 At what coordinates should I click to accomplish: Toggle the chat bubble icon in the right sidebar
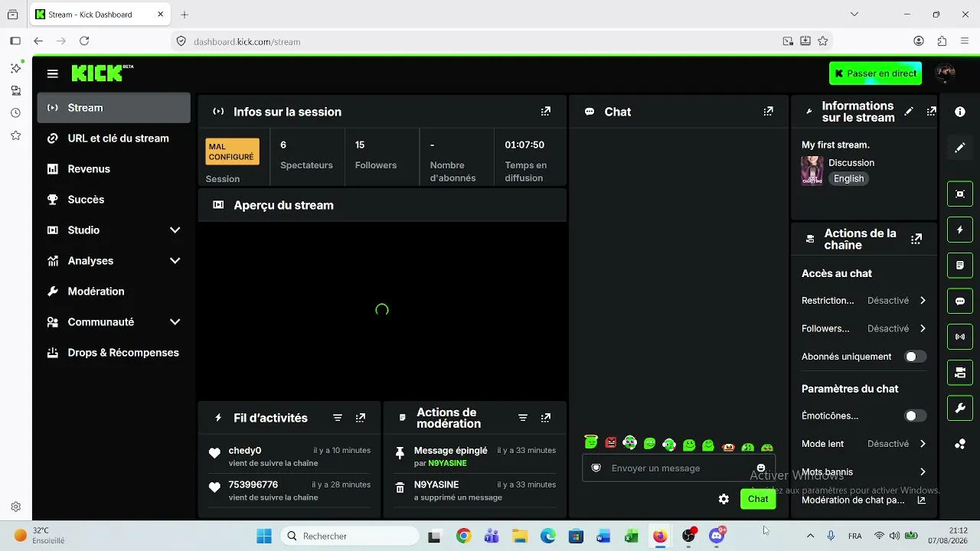960,302
